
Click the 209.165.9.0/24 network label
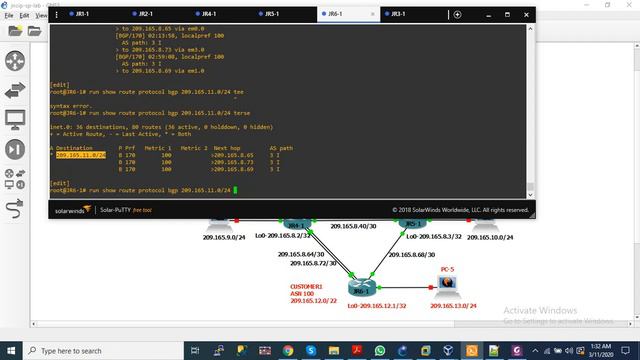point(224,237)
